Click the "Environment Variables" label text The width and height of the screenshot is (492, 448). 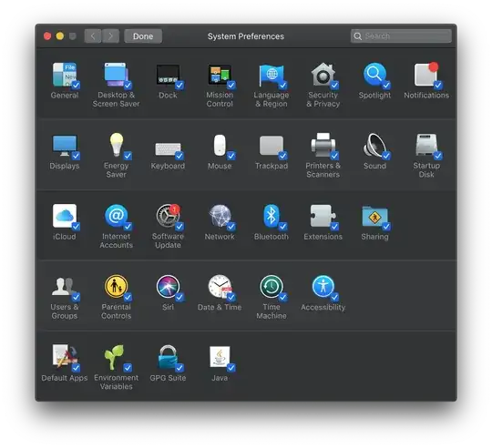click(116, 382)
